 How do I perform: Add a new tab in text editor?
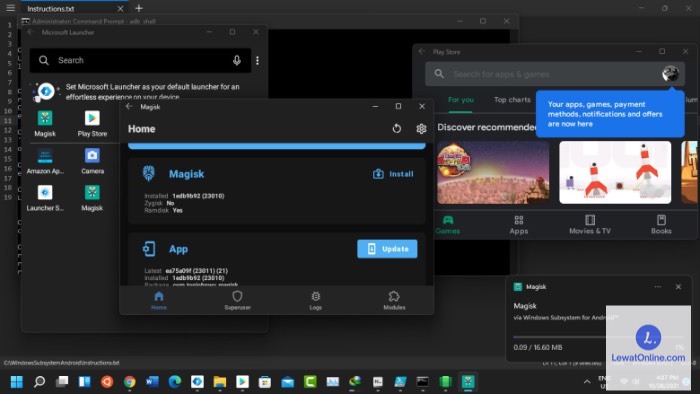(139, 8)
